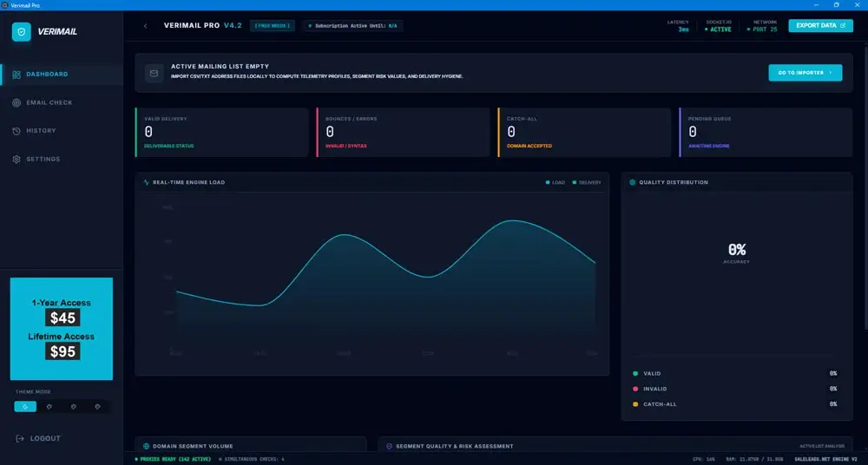Click the Catch-All stat card
The width and height of the screenshot is (868, 465).
tap(584, 133)
